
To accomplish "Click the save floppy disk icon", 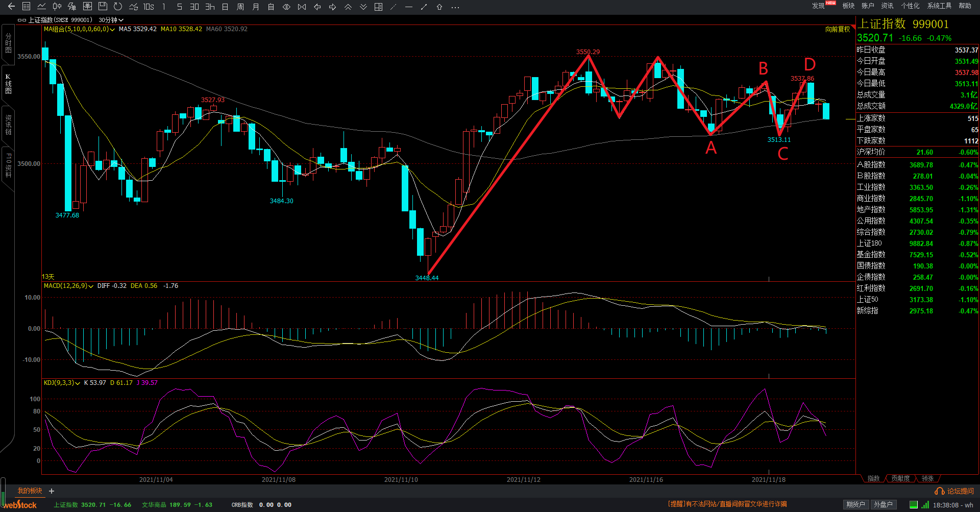I will pos(103,7).
